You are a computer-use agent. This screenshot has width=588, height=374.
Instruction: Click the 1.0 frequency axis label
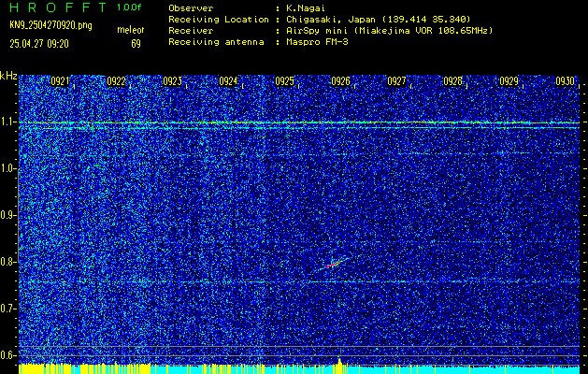pos(7,169)
